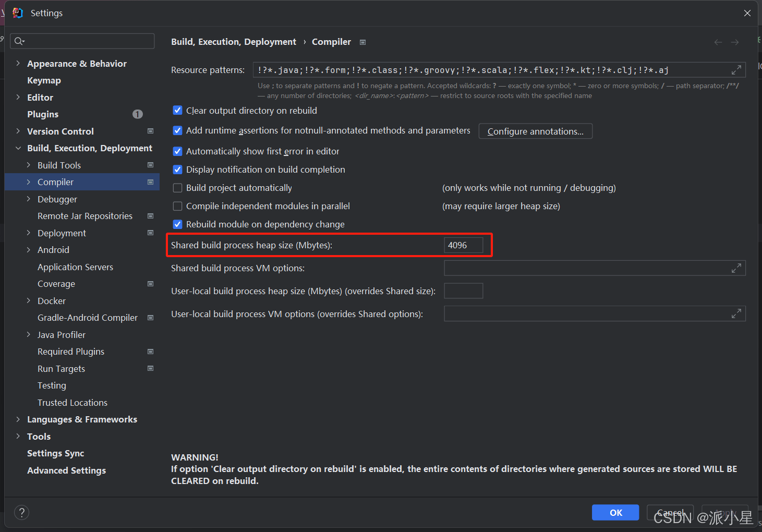Click the Plugins update count badge
This screenshot has height=532, width=762.
(138, 114)
